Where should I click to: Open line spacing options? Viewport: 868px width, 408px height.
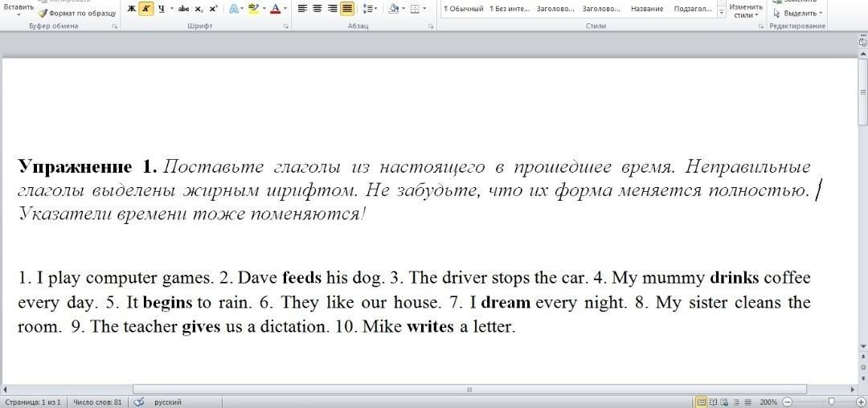click(369, 8)
